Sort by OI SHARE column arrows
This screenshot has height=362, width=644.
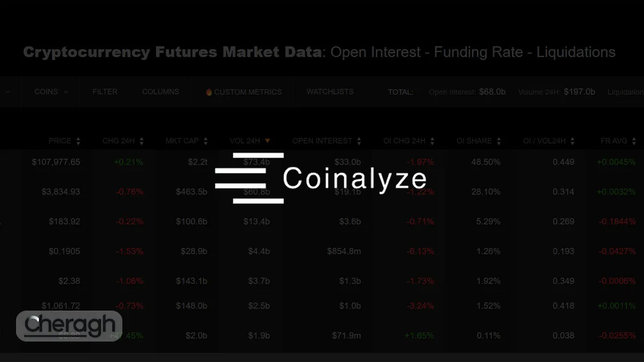(499, 141)
